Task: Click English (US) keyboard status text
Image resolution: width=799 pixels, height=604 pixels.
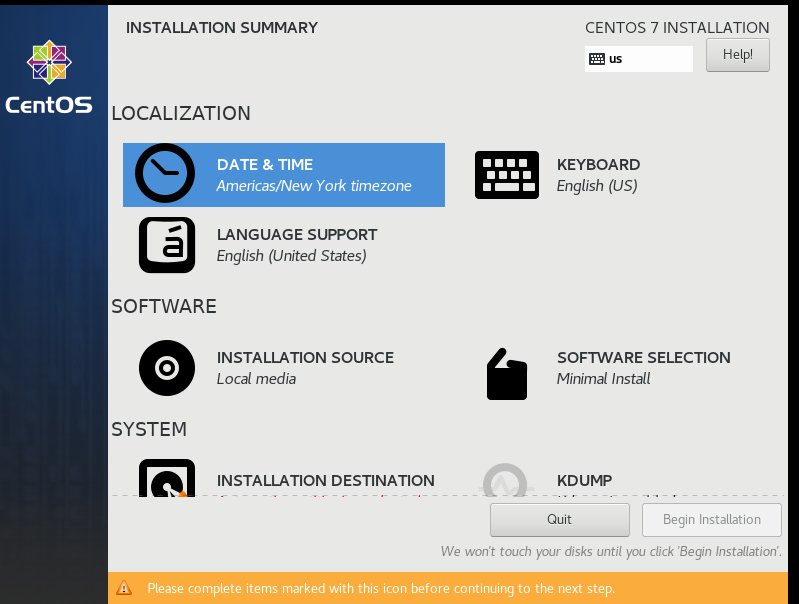Action: [x=597, y=186]
